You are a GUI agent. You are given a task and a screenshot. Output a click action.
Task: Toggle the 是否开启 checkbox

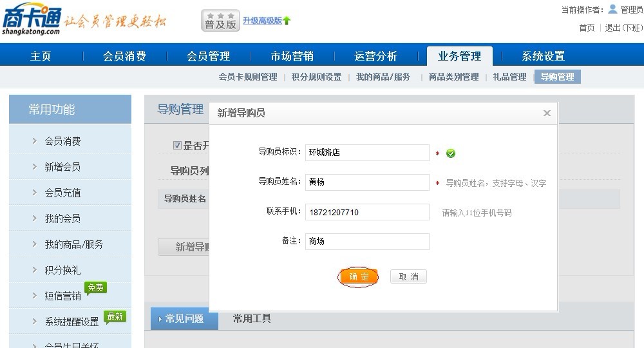(x=177, y=146)
